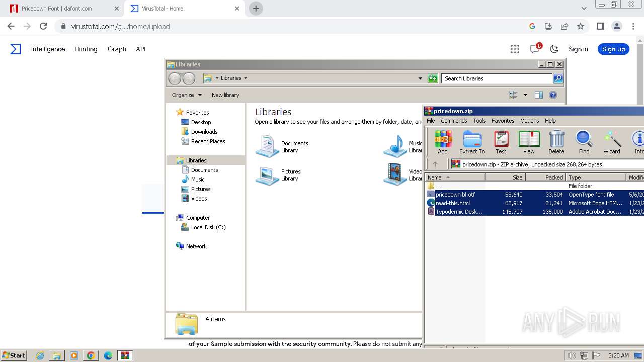Select Recent Places in sidebar
Image resolution: width=644 pixels, height=362 pixels.
pos(208,141)
